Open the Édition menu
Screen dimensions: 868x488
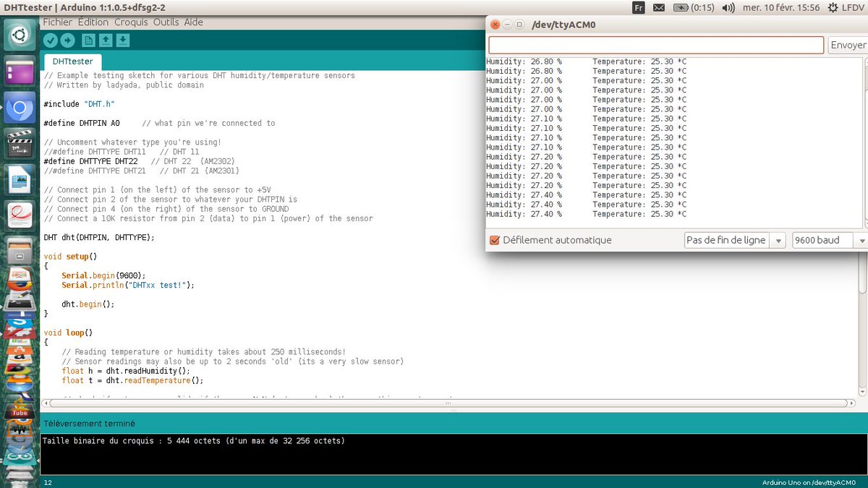[x=93, y=22]
